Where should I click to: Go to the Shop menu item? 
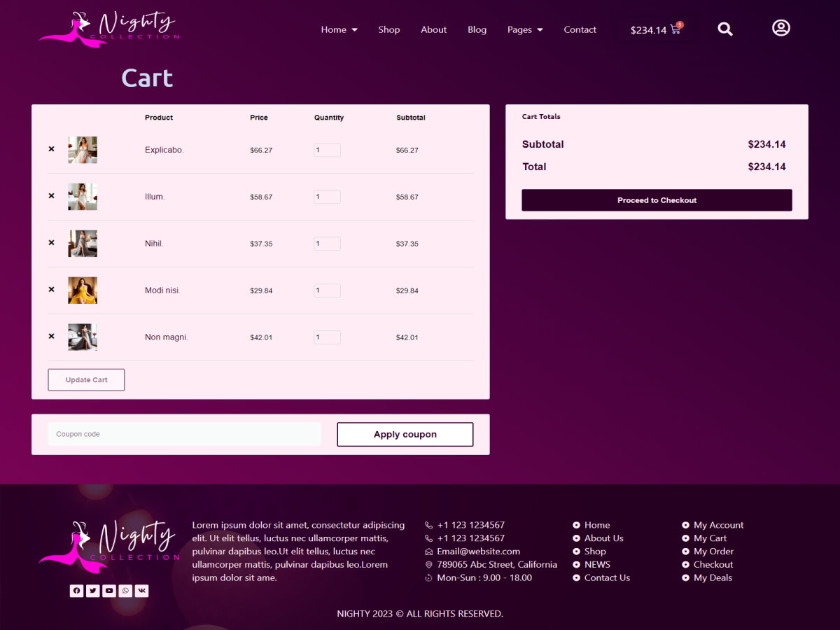click(x=388, y=29)
